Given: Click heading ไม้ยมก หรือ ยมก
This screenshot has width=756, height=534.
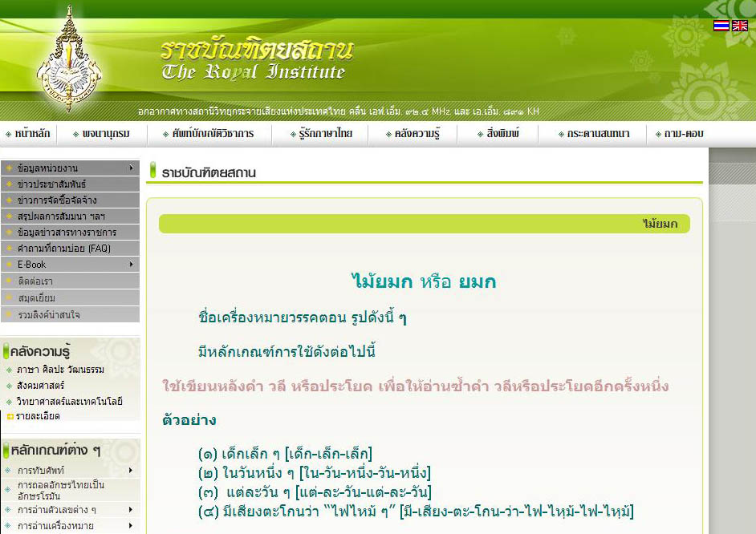Looking at the screenshot, I should tap(424, 281).
